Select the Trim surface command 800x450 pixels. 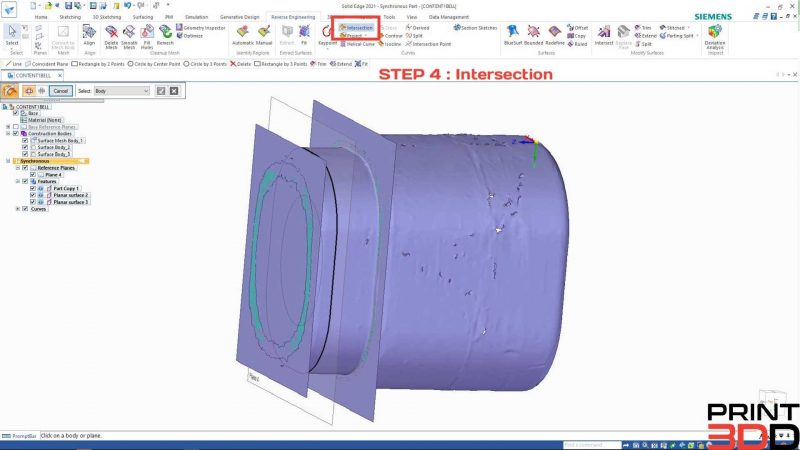point(643,28)
